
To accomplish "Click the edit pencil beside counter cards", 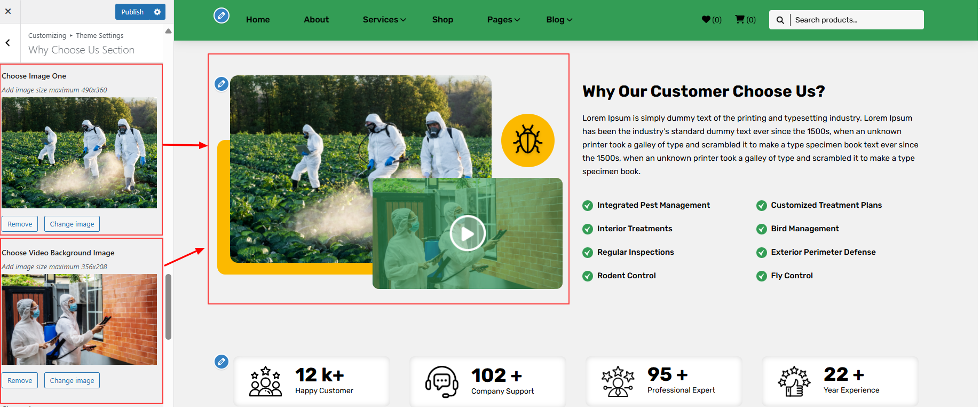I will [222, 362].
